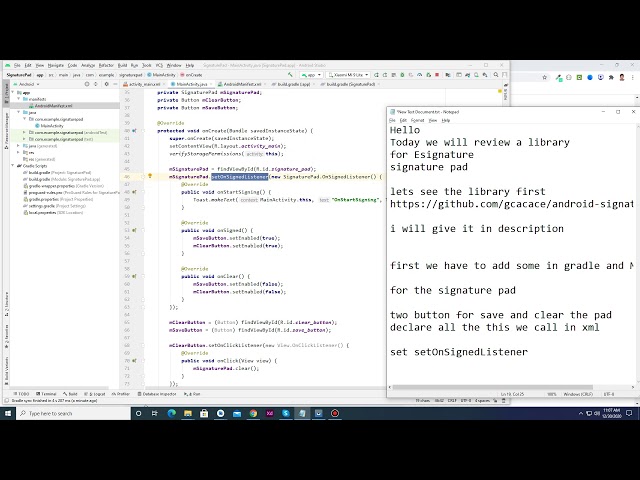Open the Logcat tool window button
The width and height of the screenshot is (640, 480).
pos(95,394)
